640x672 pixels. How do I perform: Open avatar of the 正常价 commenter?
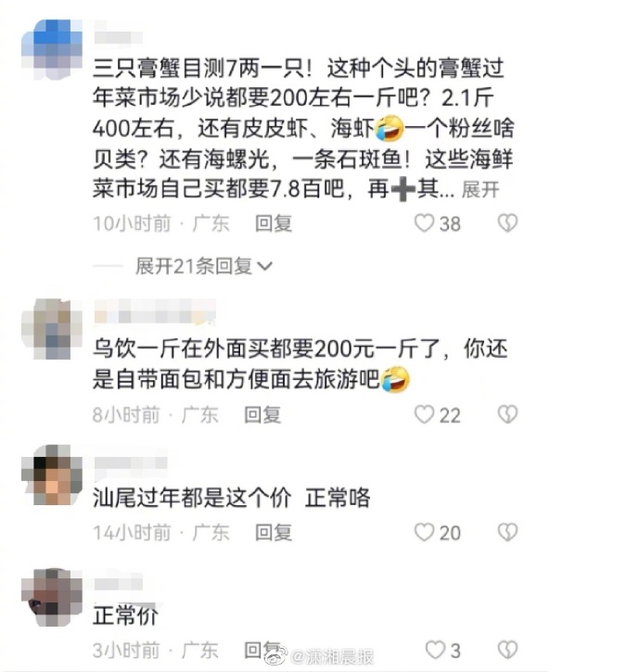pyautogui.click(x=52, y=598)
